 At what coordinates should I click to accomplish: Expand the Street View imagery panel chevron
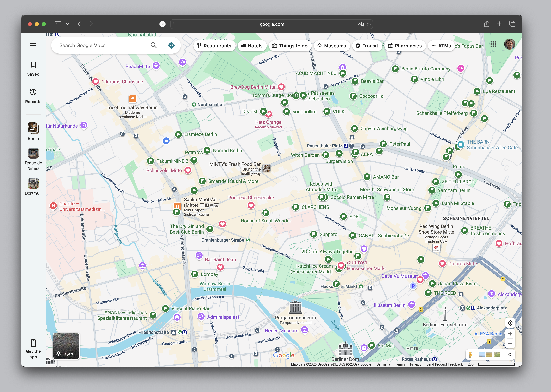(510, 355)
